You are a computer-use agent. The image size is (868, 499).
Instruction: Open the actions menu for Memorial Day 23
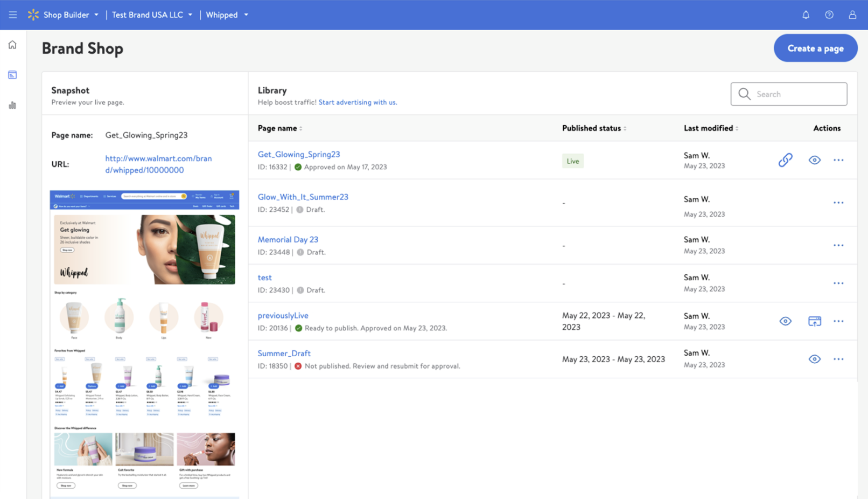tap(838, 245)
